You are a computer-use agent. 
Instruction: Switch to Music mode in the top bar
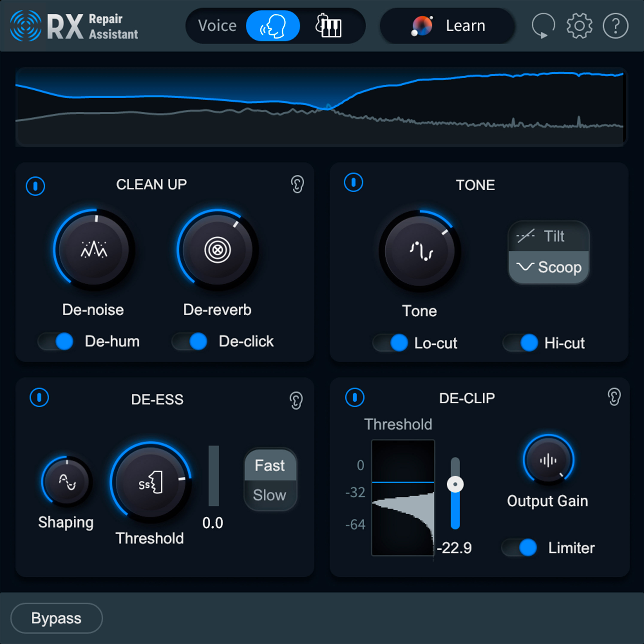[x=328, y=25]
